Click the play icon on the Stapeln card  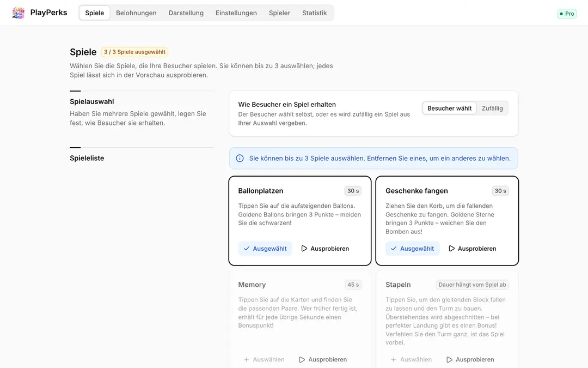coord(449,360)
